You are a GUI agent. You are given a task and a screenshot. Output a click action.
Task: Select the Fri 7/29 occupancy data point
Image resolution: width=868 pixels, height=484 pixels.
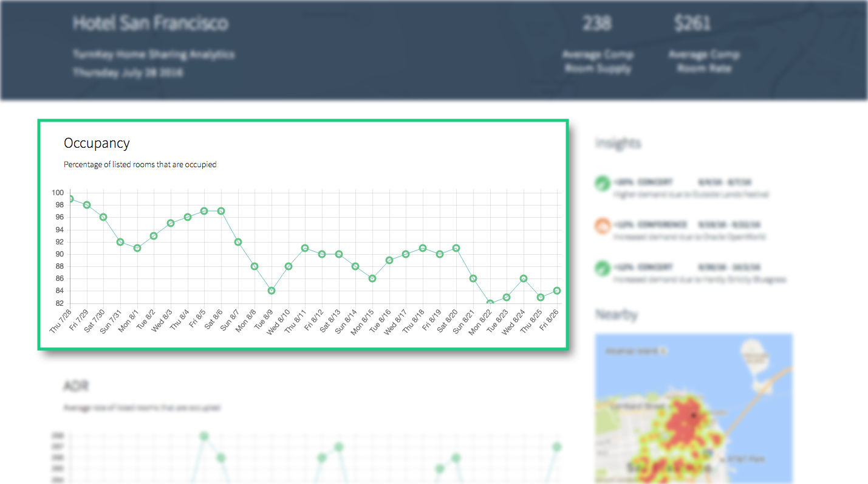point(87,205)
